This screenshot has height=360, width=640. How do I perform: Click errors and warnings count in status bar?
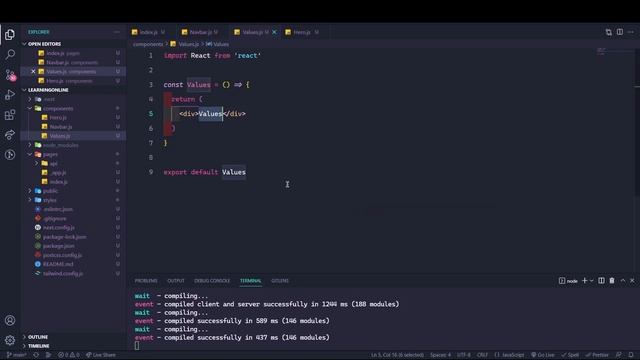(69, 355)
